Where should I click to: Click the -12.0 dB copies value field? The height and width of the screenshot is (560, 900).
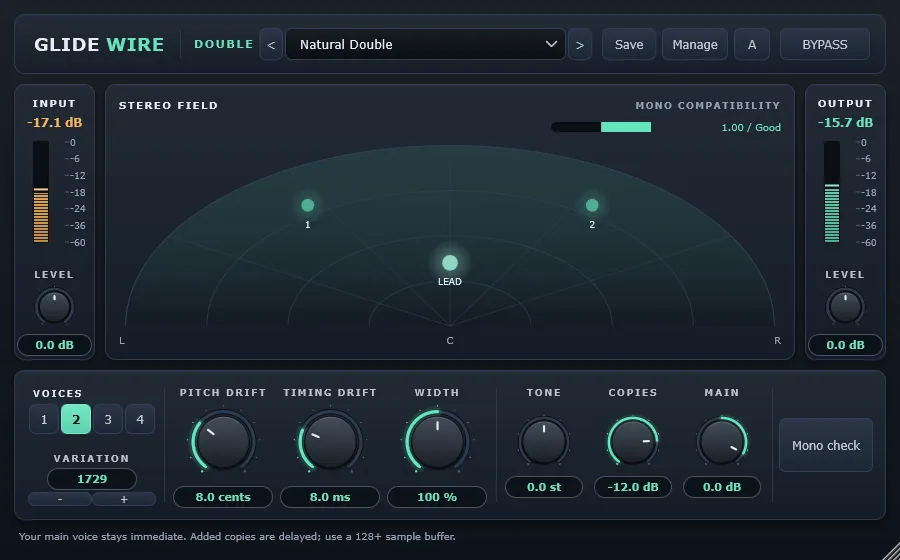[x=633, y=487]
